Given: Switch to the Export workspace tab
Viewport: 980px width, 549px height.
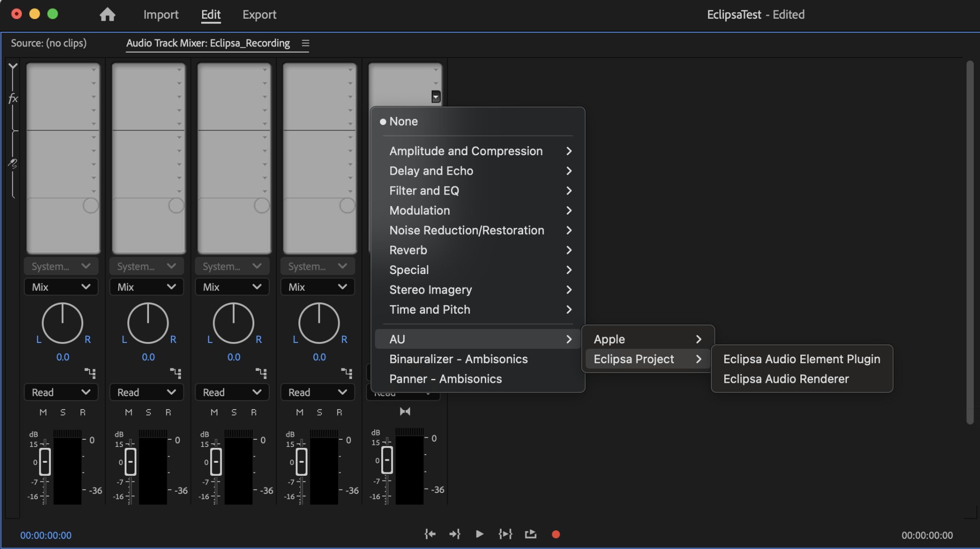Looking at the screenshot, I should (x=259, y=14).
